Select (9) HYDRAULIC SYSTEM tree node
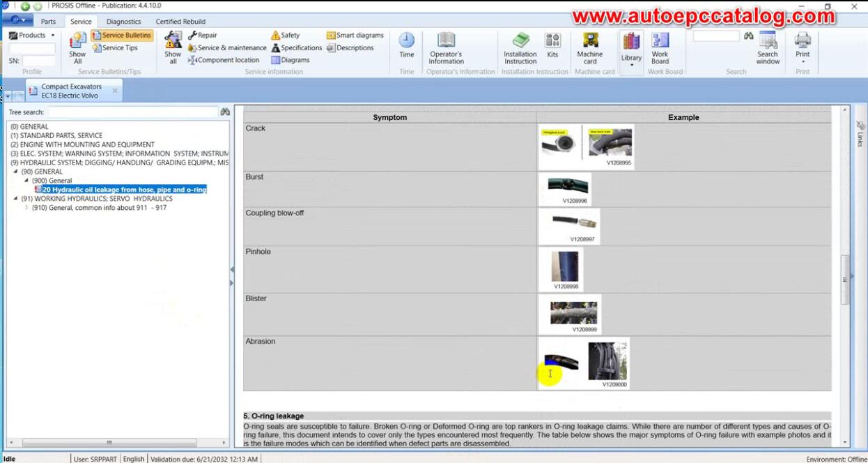 click(x=119, y=163)
